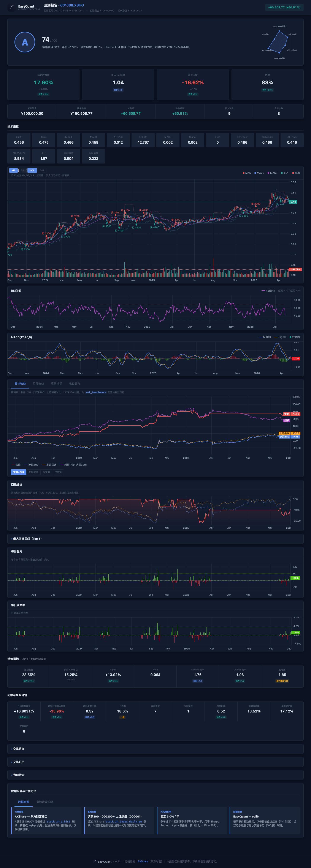This screenshot has width=311, height=868.
Task: Toggle the 上证指数 series in returns legend
Action: tap(49, 465)
